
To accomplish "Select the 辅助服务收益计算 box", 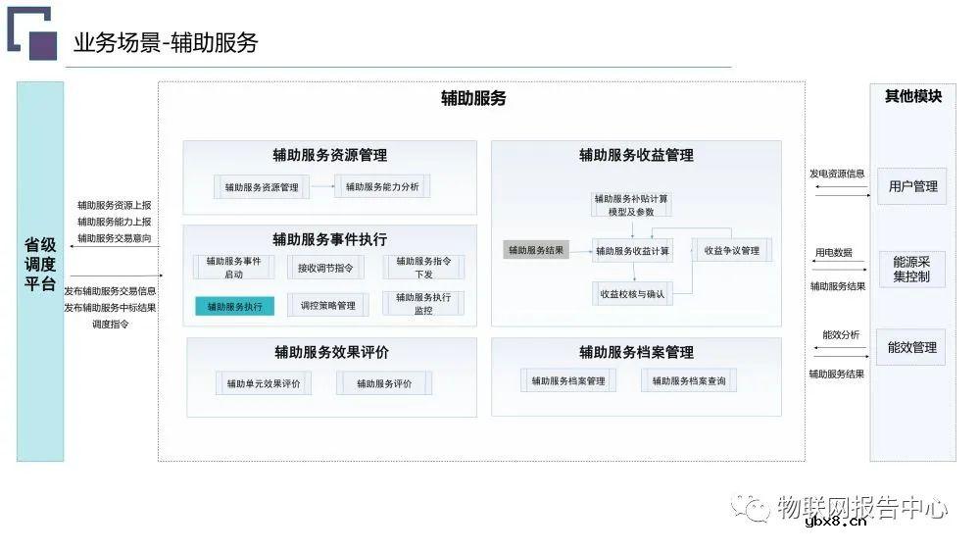I will [x=632, y=250].
